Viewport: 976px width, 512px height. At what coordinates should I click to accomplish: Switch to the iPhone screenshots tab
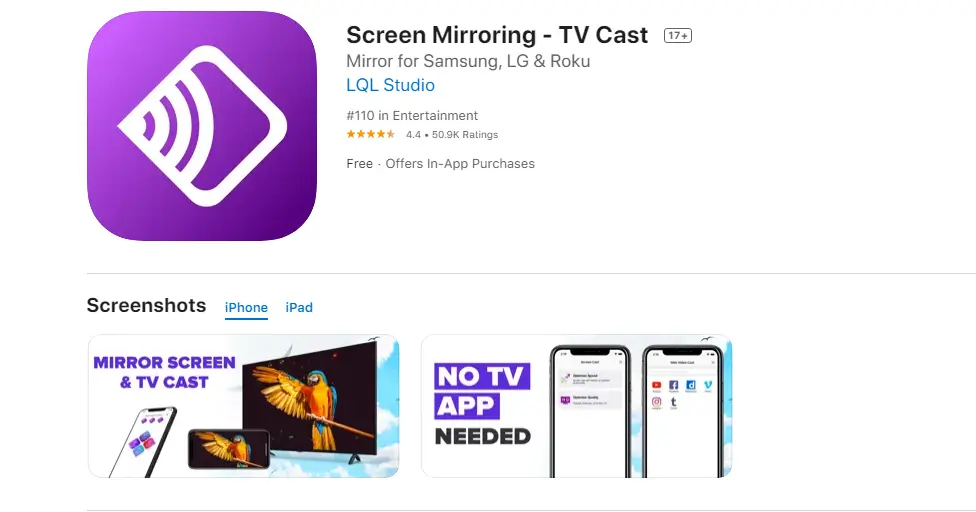tap(246, 307)
